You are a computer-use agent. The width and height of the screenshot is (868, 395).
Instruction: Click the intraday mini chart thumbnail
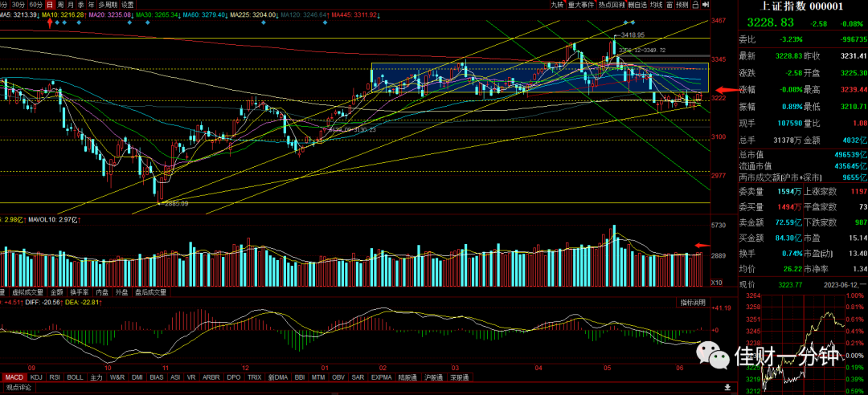point(803,343)
